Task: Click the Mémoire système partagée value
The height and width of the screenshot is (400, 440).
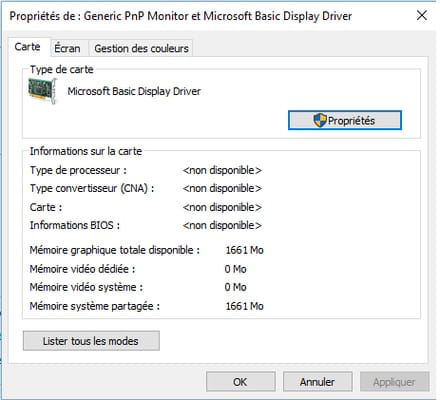Action: [x=244, y=306]
